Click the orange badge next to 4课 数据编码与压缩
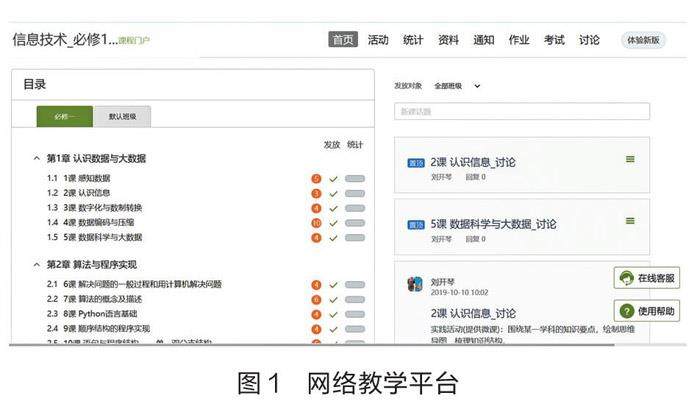 (x=316, y=223)
